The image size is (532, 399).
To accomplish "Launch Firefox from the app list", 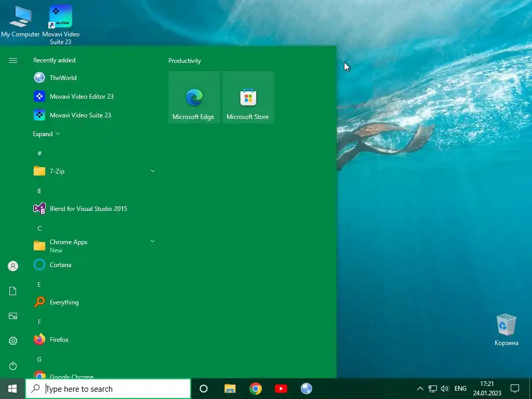I will tap(95, 339).
